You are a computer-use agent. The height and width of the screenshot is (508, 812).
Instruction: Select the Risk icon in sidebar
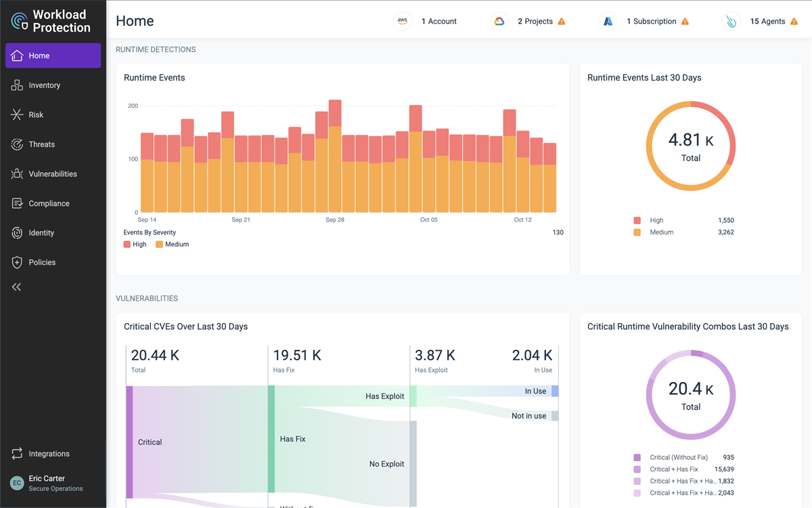point(17,115)
